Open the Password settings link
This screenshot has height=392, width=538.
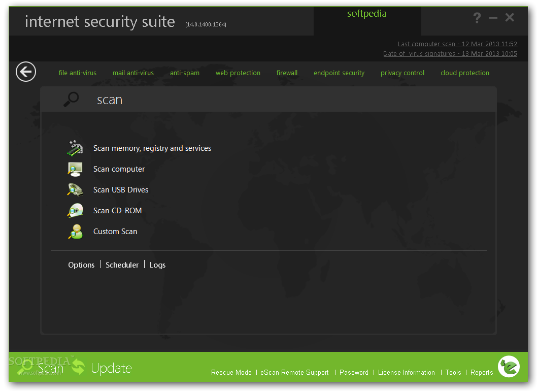[x=354, y=372]
